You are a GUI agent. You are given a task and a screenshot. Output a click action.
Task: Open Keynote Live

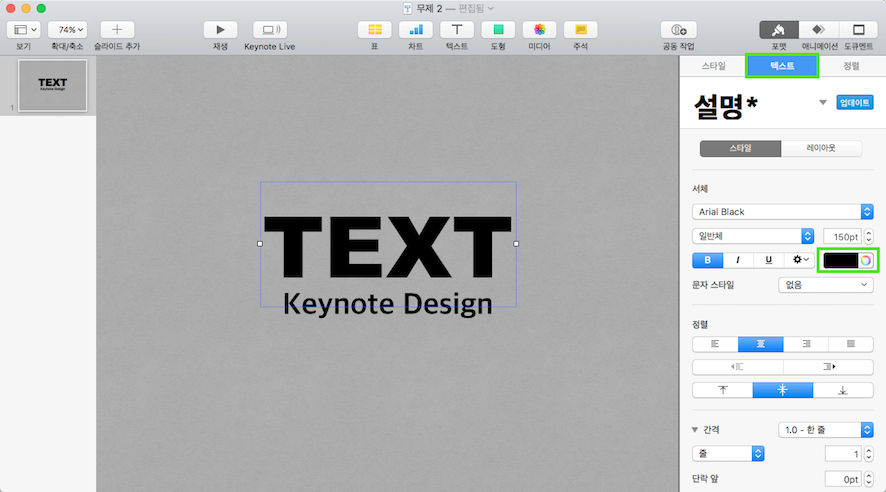(270, 29)
